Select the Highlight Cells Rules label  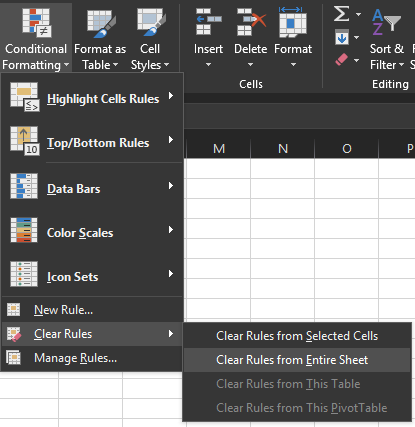click(x=103, y=99)
